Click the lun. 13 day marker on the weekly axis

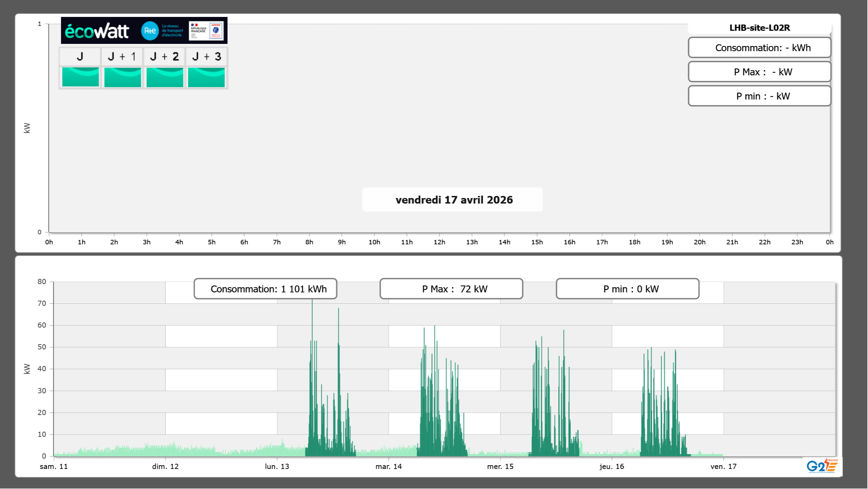(277, 467)
